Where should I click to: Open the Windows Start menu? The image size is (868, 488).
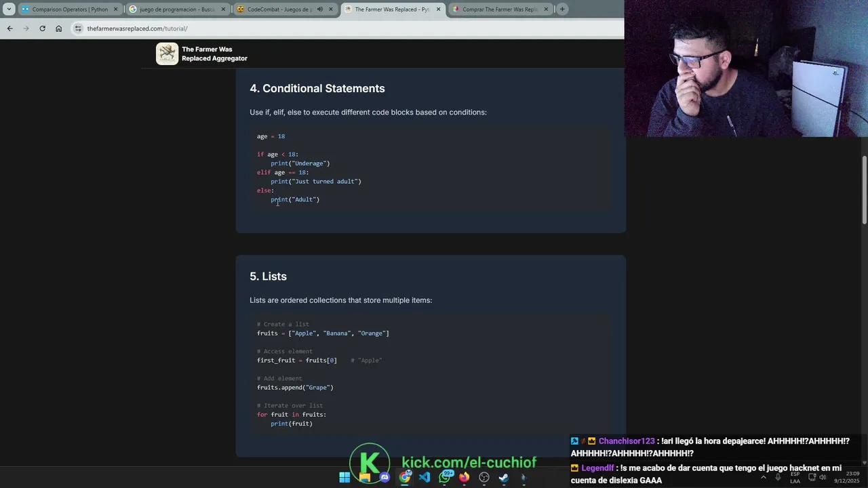[344, 477]
